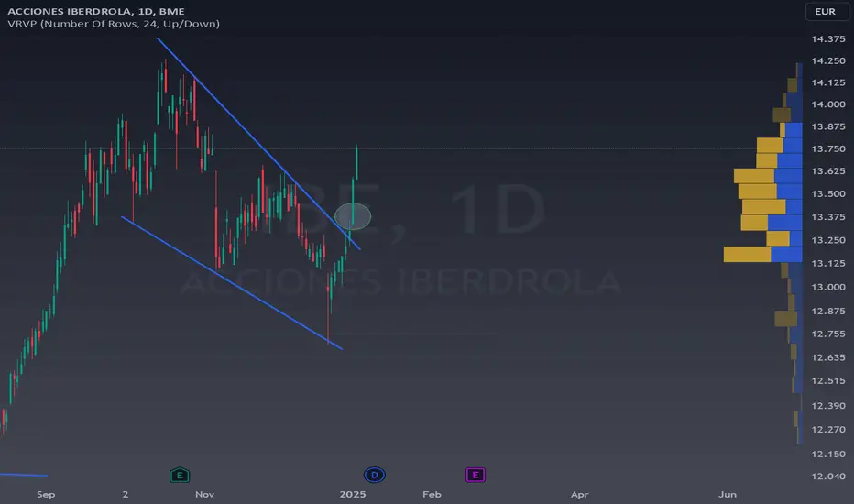This screenshot has width=854, height=504.
Task: Click the longest volume profile bar near 13.125
Action: pyautogui.click(x=762, y=255)
